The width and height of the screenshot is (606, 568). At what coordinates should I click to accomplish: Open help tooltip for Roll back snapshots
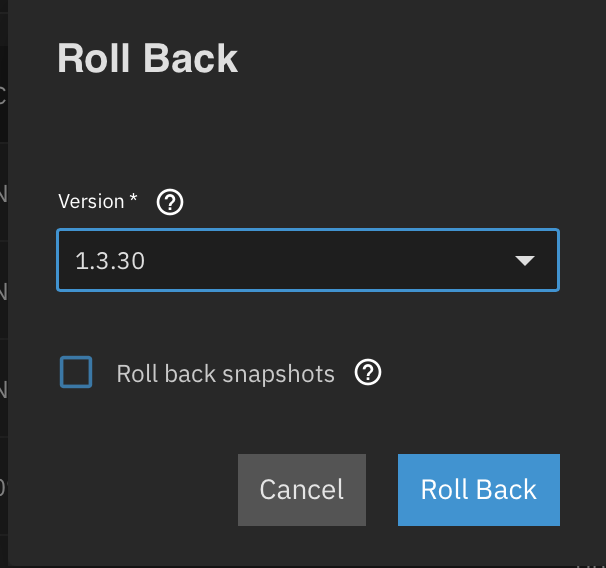pyautogui.click(x=369, y=373)
